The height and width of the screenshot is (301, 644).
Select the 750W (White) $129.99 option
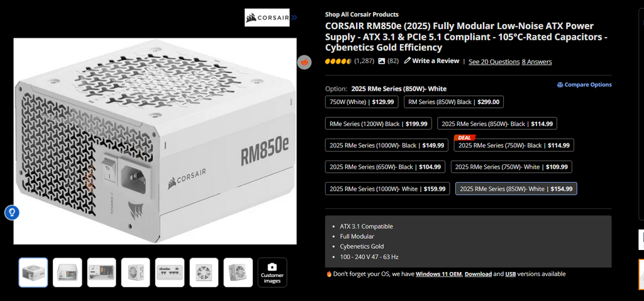362,102
